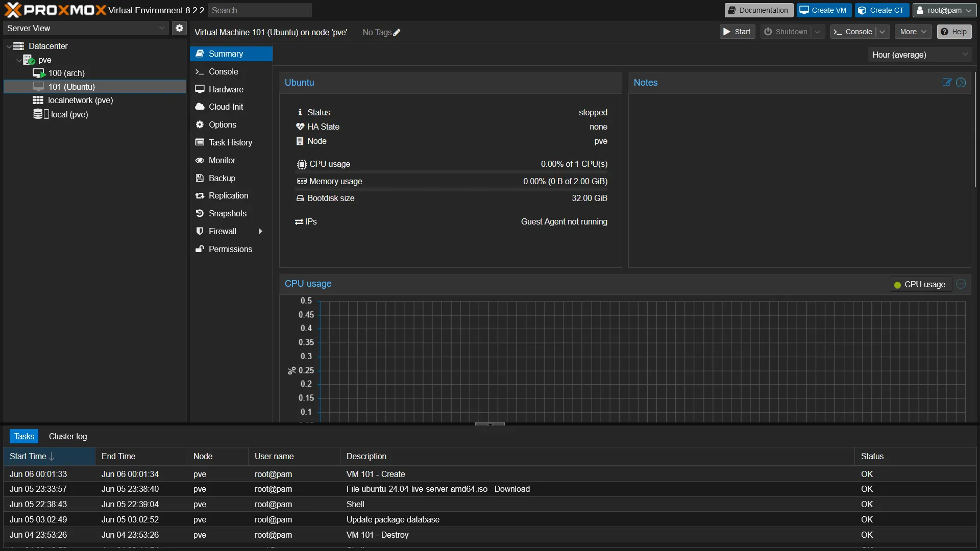The width and height of the screenshot is (980, 551).
Task: Select VM 100 (arch) in the tree
Action: pos(95,73)
